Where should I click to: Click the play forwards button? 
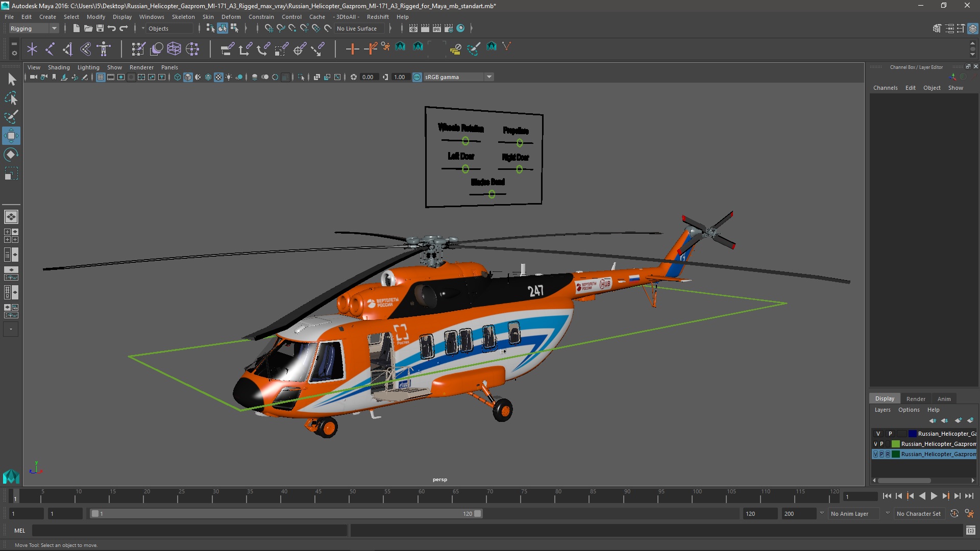click(934, 496)
